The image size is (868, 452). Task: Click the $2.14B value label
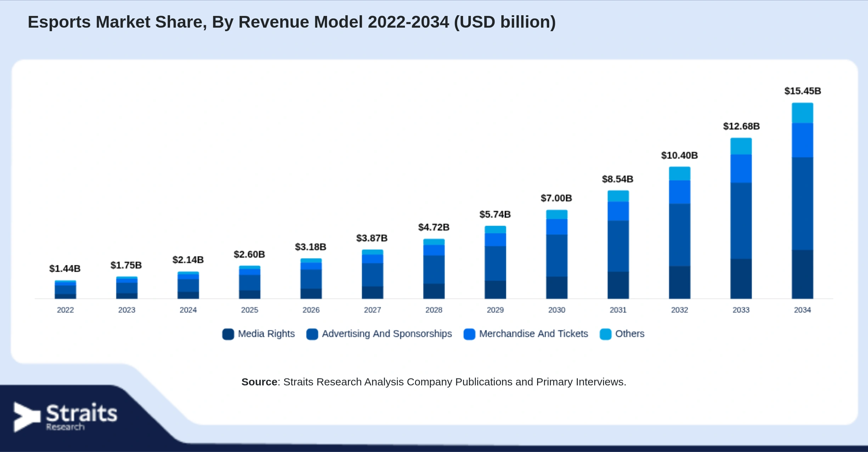click(188, 260)
